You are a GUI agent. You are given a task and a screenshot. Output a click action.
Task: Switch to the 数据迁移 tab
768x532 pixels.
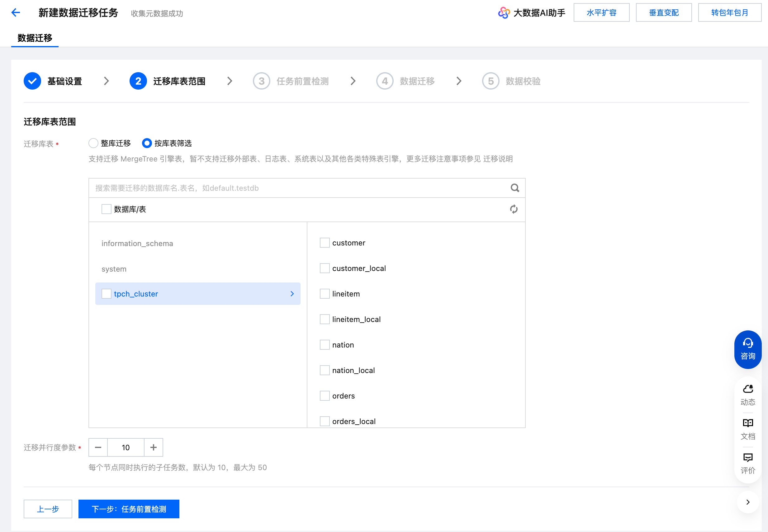tap(35, 38)
